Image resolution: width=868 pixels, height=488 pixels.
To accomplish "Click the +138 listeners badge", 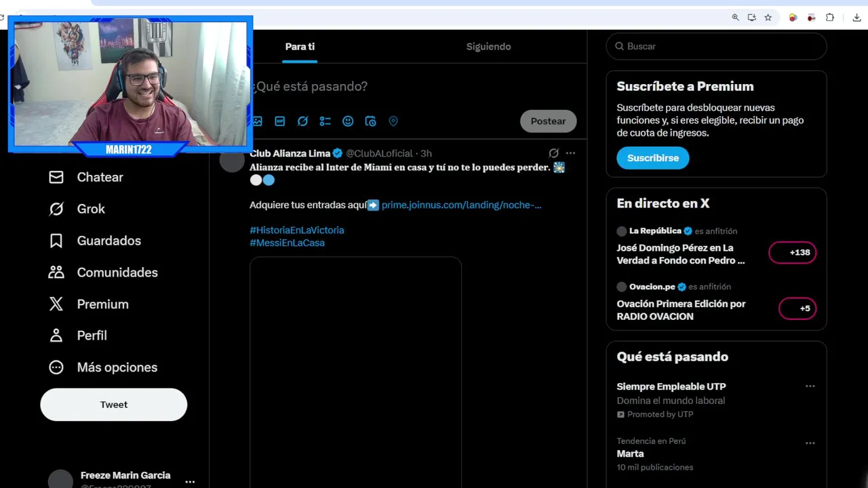I will pyautogui.click(x=793, y=252).
